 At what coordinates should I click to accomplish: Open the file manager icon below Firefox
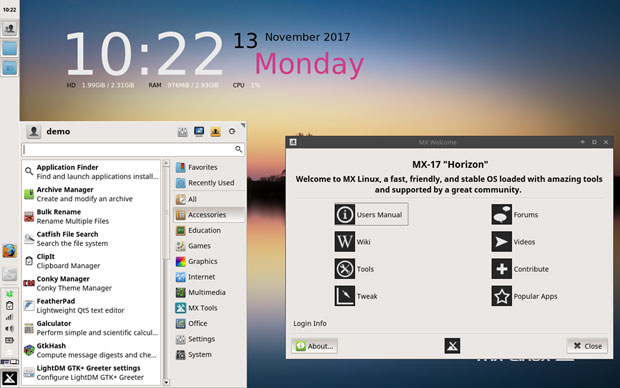pyautogui.click(x=9, y=273)
